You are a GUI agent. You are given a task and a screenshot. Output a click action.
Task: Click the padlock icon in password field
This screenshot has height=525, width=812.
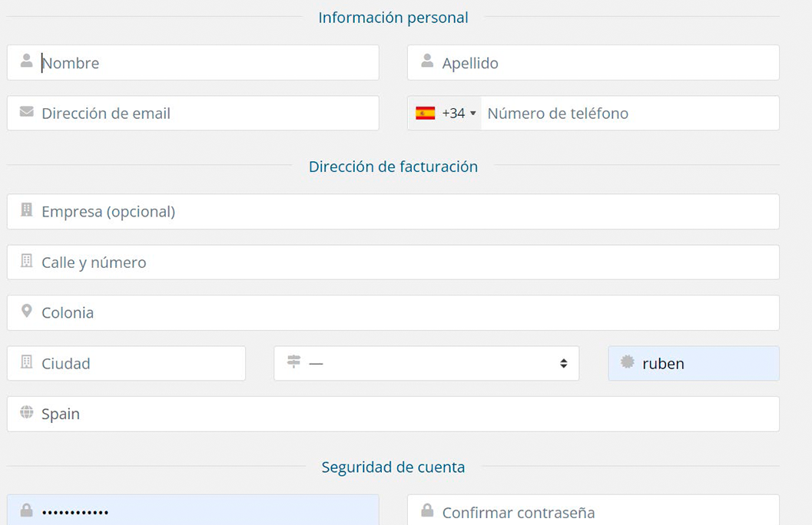pos(27,510)
